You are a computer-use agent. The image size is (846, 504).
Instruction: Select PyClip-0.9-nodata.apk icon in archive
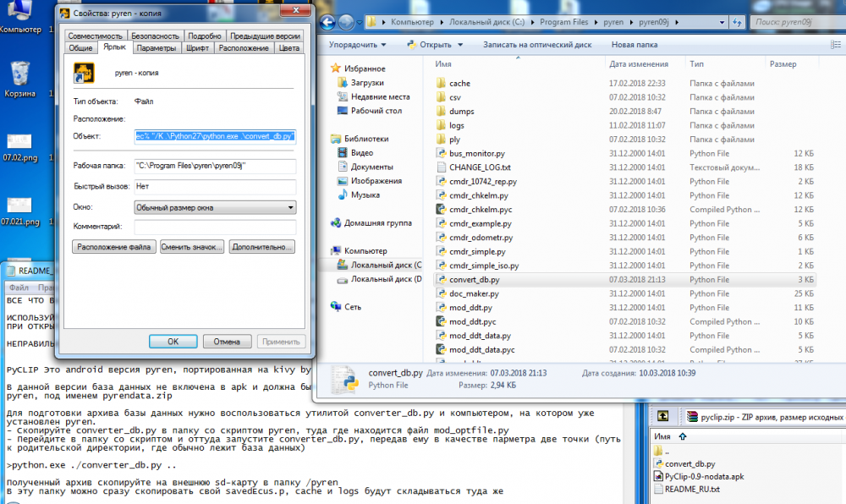(658, 476)
